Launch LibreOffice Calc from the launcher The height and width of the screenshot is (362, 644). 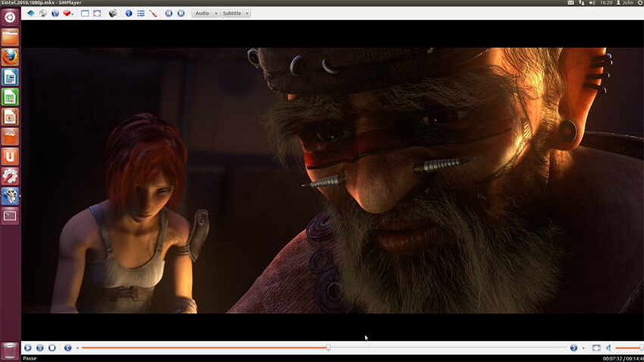tap(10, 97)
